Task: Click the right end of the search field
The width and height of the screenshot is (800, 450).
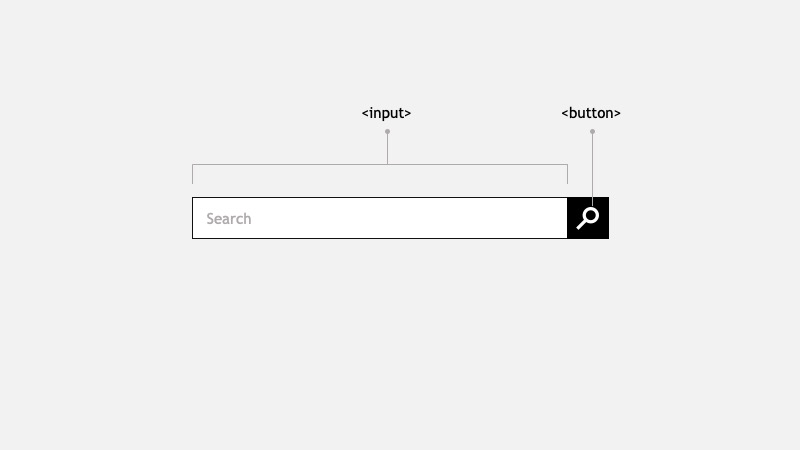Action: [x=556, y=218]
